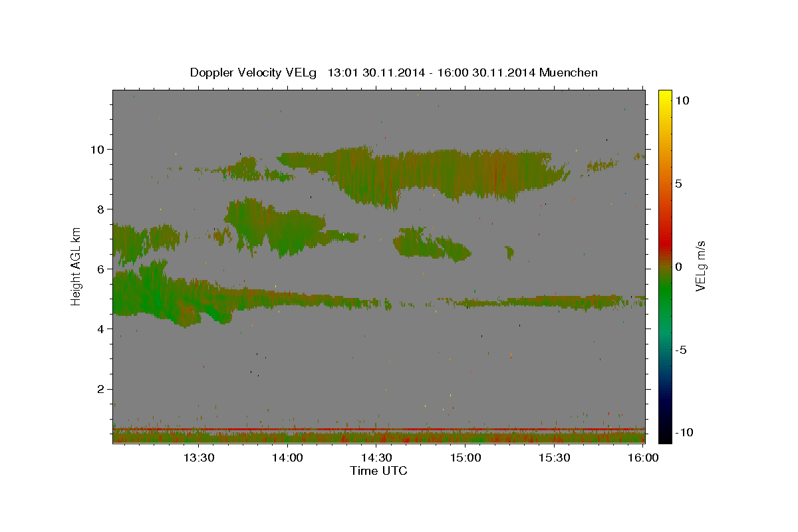
Task: Click the height axis label 8
Action: [102, 209]
